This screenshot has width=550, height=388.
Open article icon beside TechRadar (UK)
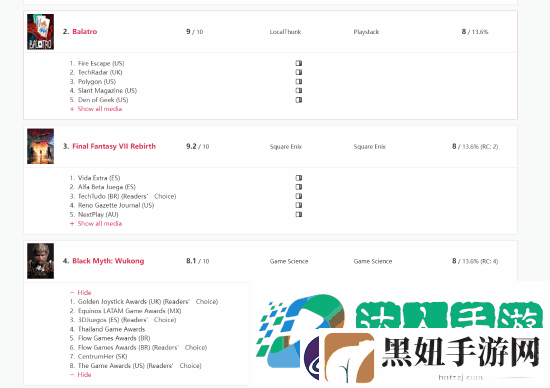[299, 72]
